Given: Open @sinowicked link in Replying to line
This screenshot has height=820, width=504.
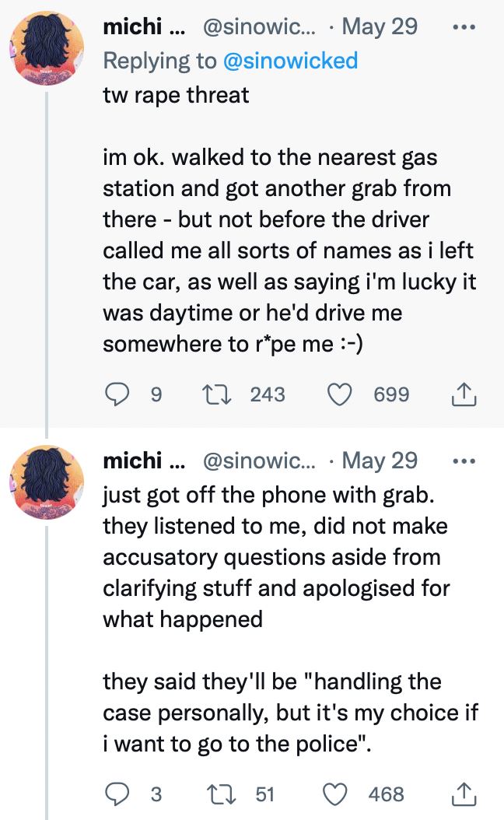Looking at the screenshot, I should click(x=290, y=60).
